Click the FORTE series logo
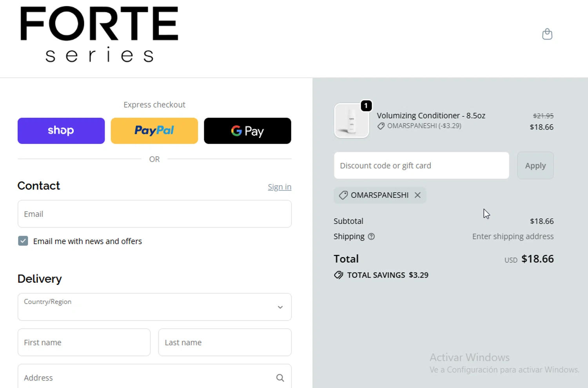Image resolution: width=588 pixels, height=388 pixels. tap(99, 34)
